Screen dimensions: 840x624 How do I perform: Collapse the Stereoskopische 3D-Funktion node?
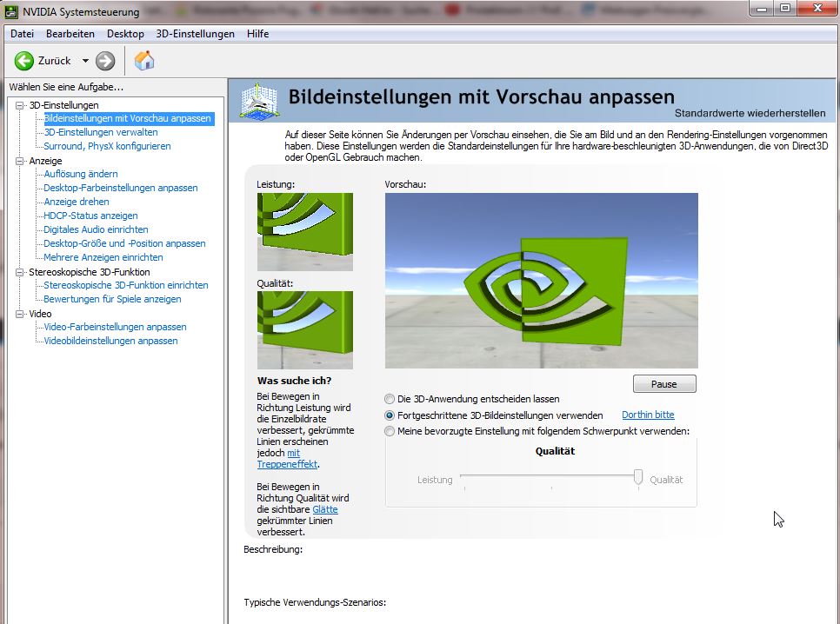[x=20, y=272]
